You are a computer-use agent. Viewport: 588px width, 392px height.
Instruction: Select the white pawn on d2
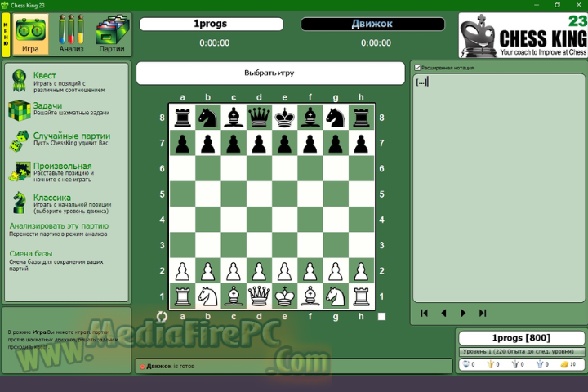(x=259, y=271)
